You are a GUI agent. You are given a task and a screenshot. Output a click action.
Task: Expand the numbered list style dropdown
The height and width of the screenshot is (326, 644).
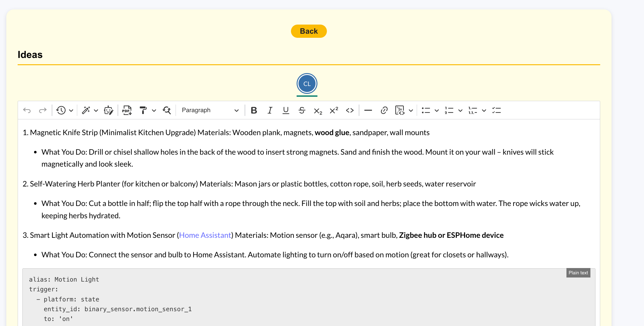pyautogui.click(x=460, y=111)
